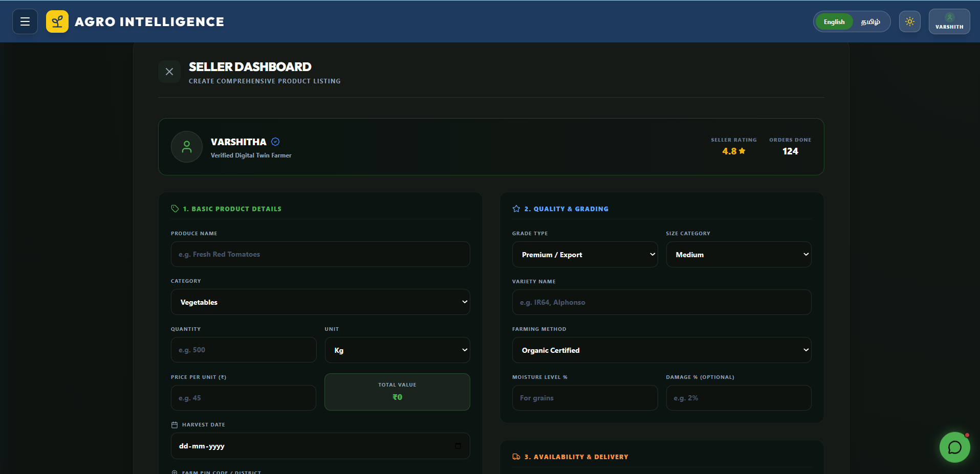Screen dimensions: 980x474
Task: Click the AGRO INTELLIGENCE brand title
Action: [x=149, y=21]
